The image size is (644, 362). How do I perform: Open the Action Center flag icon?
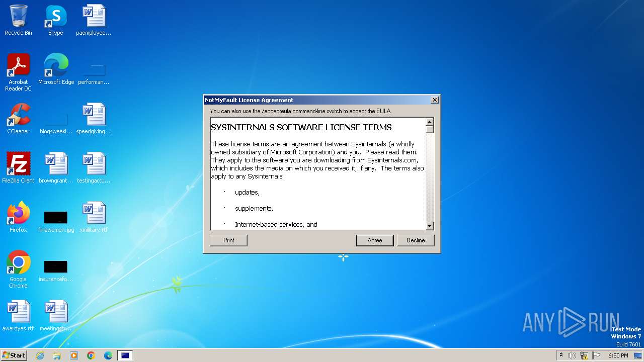(596, 355)
